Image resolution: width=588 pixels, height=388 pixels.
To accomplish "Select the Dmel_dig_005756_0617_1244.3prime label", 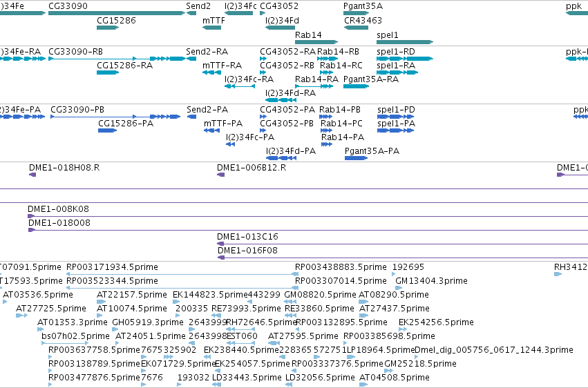I will [x=494, y=350].
